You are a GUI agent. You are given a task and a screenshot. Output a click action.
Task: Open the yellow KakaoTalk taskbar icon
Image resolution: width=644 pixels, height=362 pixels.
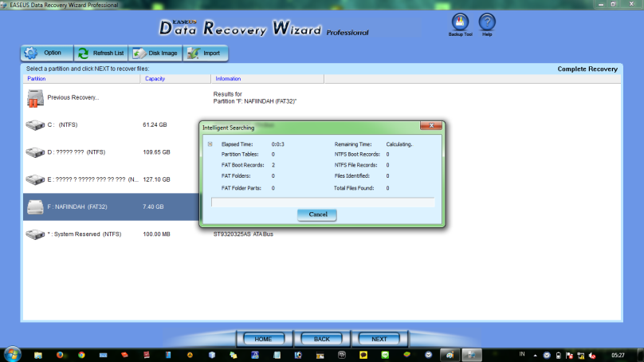(363, 355)
